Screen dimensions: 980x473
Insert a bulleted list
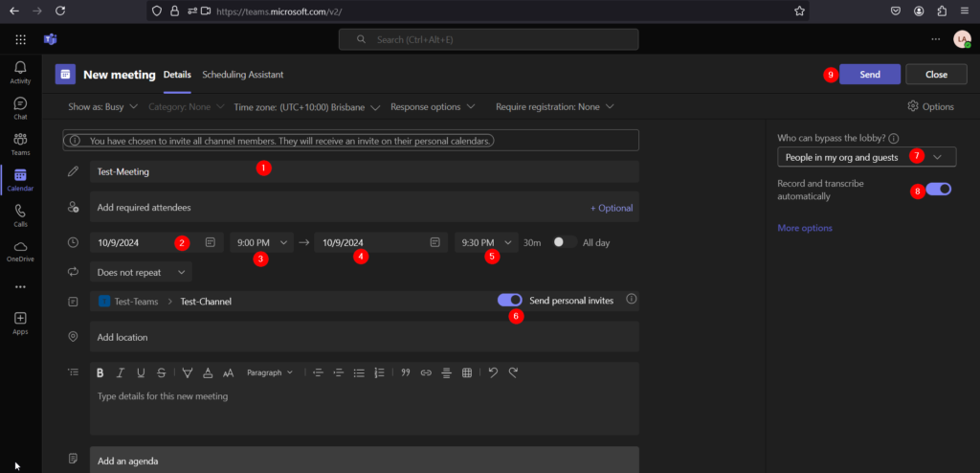click(359, 372)
